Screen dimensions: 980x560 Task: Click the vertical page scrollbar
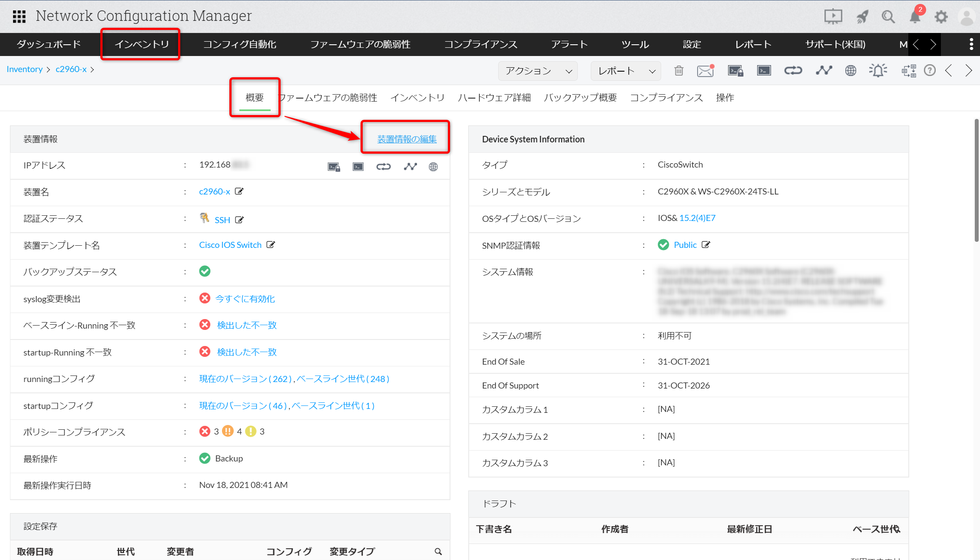pyautogui.click(x=976, y=180)
